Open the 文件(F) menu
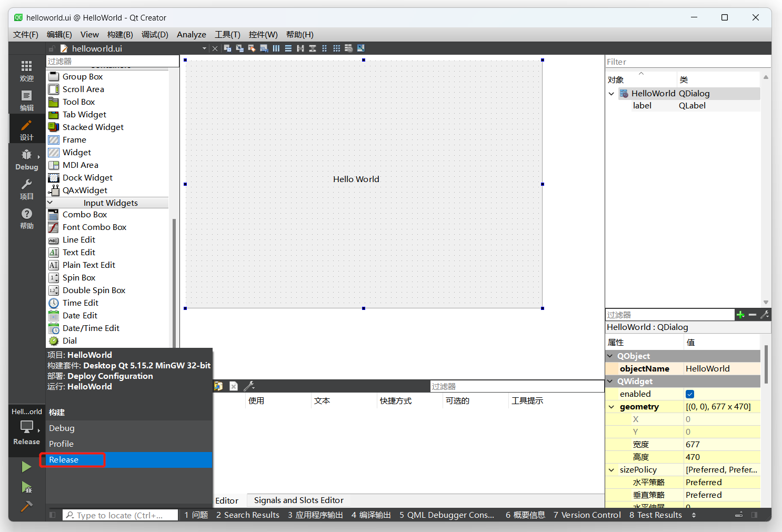The width and height of the screenshot is (782, 532). click(x=26, y=35)
